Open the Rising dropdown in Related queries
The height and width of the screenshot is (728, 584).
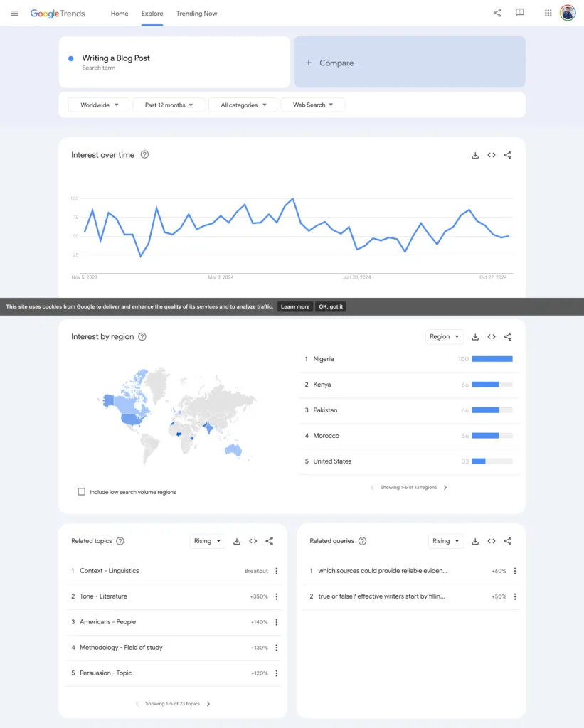pyautogui.click(x=445, y=540)
